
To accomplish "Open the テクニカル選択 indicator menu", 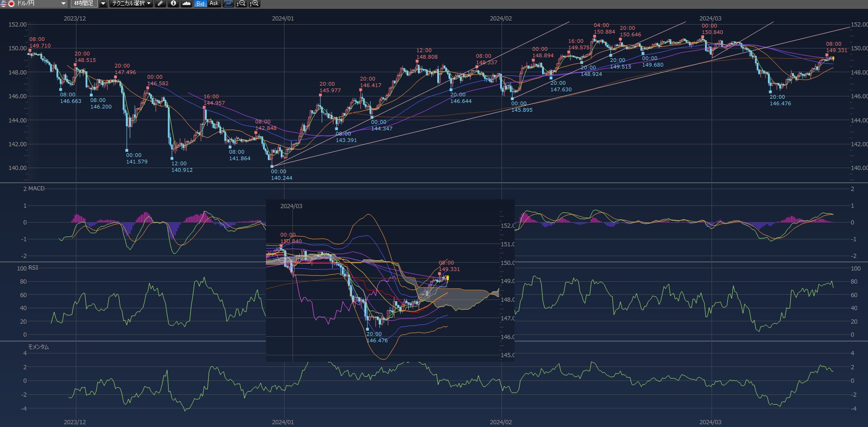I will (131, 4).
